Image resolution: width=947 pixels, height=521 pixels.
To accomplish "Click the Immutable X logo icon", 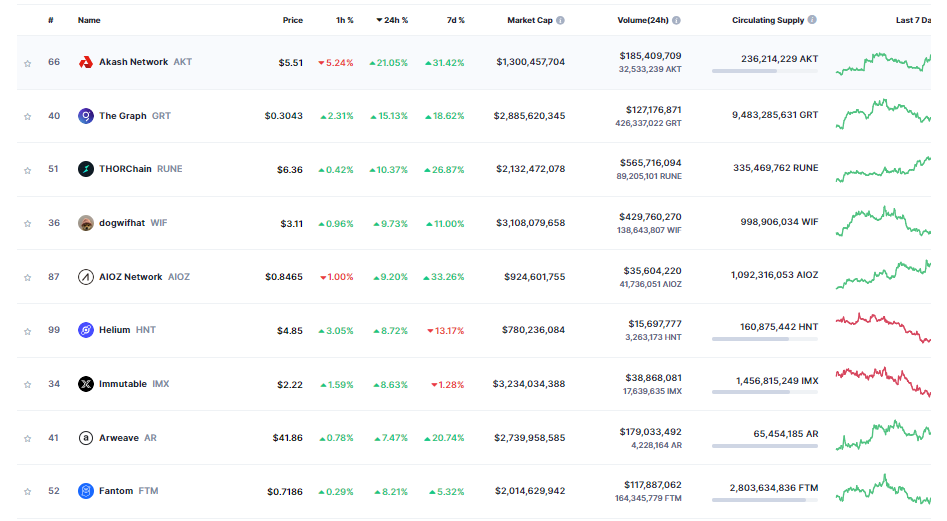I will [x=86, y=384].
